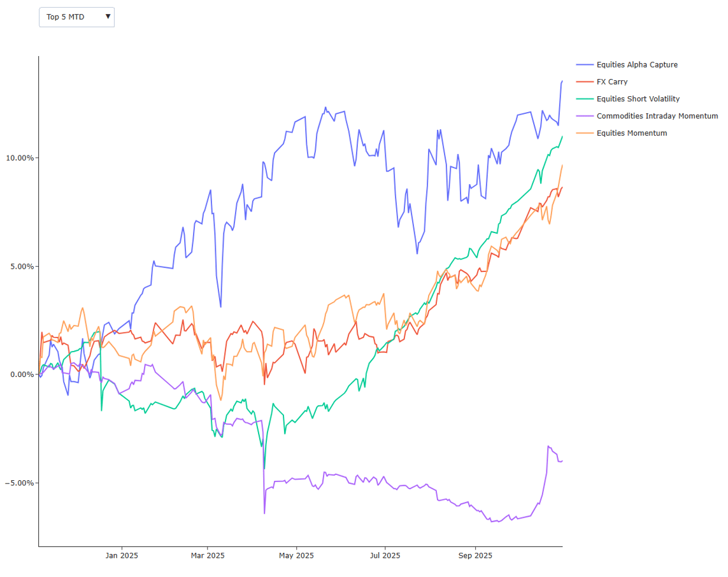Click the red FX Carry legend swatch

pos(585,82)
